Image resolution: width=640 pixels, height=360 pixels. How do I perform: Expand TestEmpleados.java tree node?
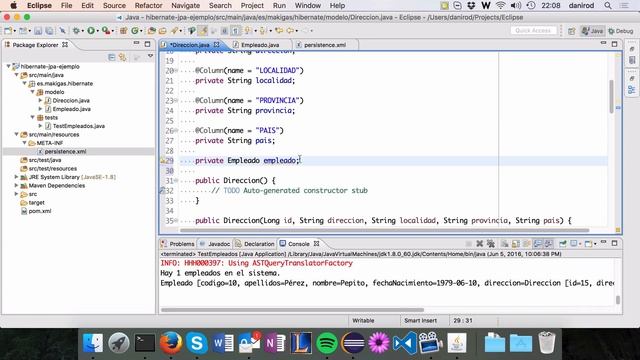pos(40,126)
